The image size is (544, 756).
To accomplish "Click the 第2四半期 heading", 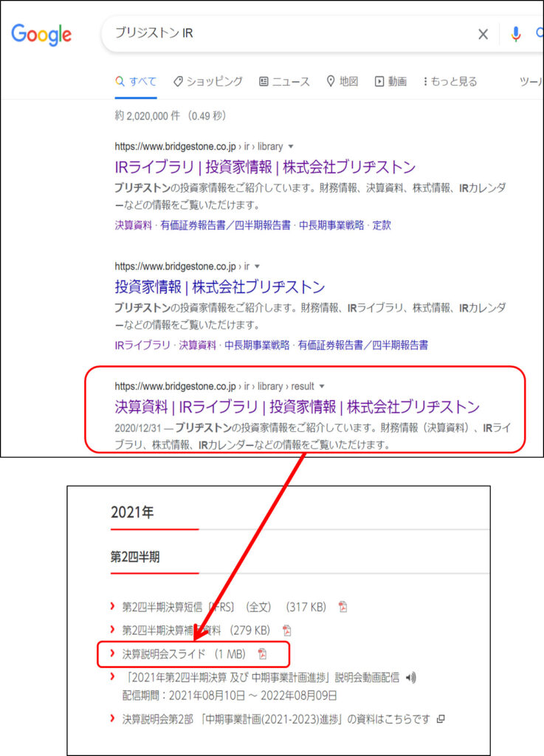I will point(135,557).
